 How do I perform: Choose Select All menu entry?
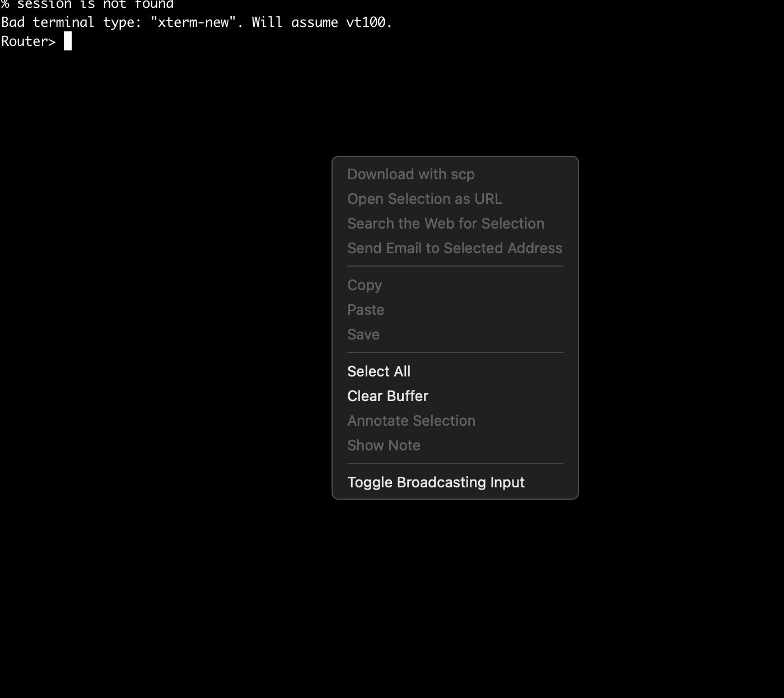pyautogui.click(x=379, y=371)
